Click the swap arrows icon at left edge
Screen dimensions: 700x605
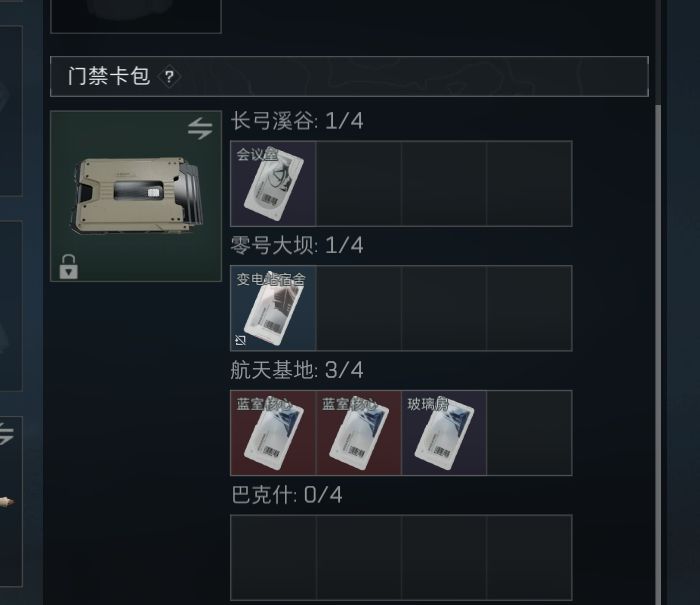(x=5, y=434)
